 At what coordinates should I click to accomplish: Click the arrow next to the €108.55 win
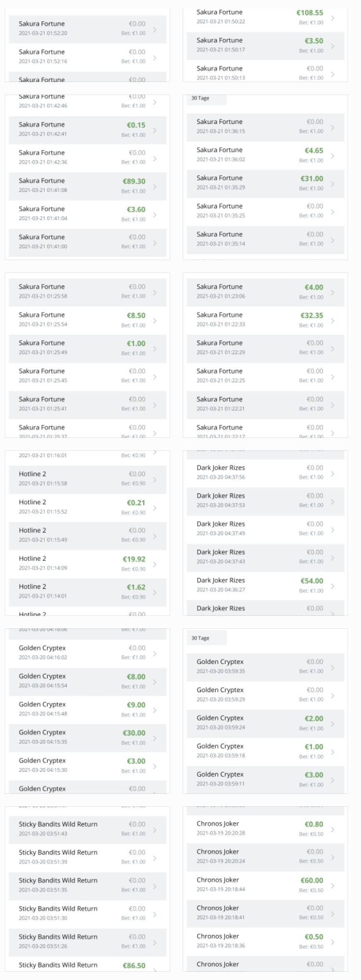(x=332, y=18)
